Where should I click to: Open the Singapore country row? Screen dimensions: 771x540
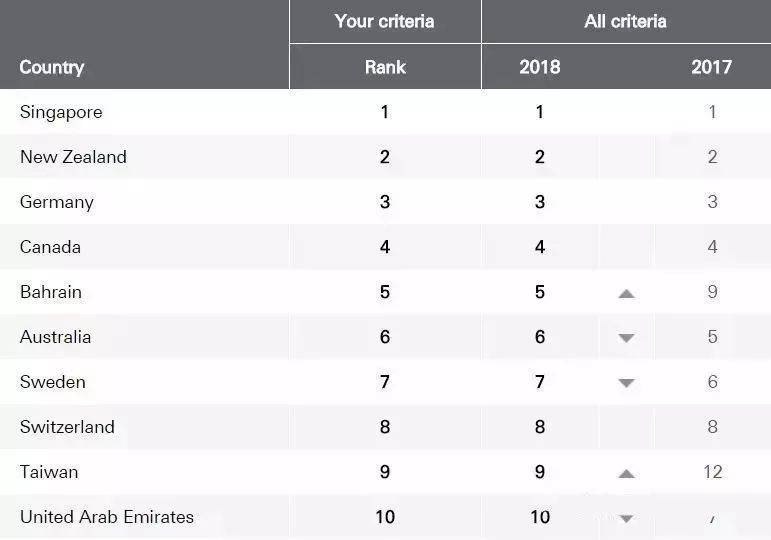(61, 112)
